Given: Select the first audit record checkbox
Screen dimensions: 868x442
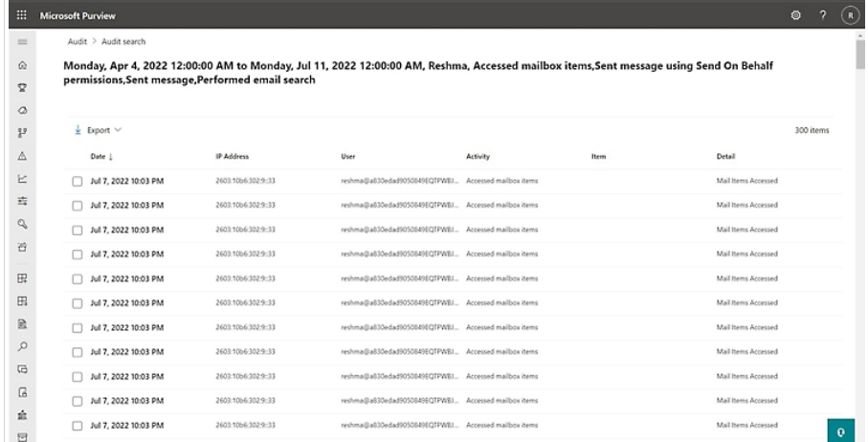Looking at the screenshot, I should point(78,181).
